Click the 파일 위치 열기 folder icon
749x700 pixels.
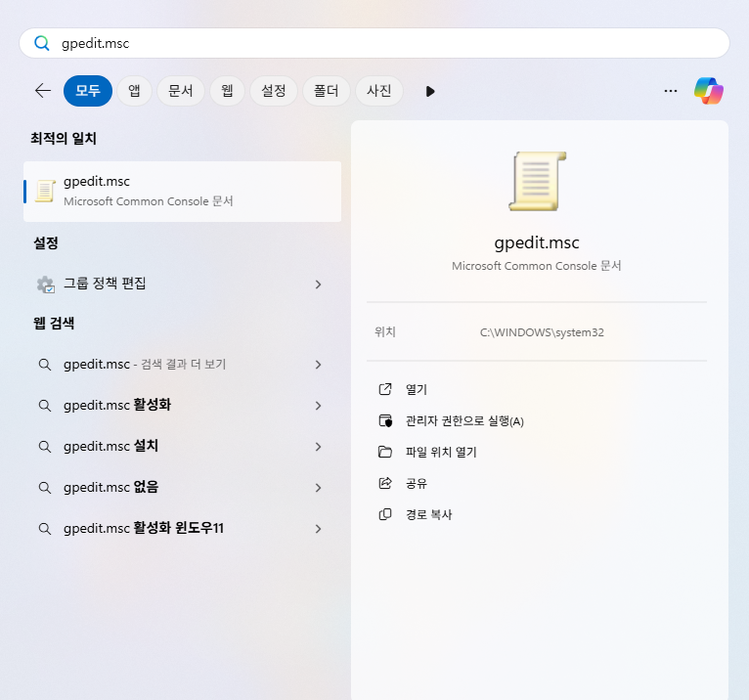[x=385, y=452]
